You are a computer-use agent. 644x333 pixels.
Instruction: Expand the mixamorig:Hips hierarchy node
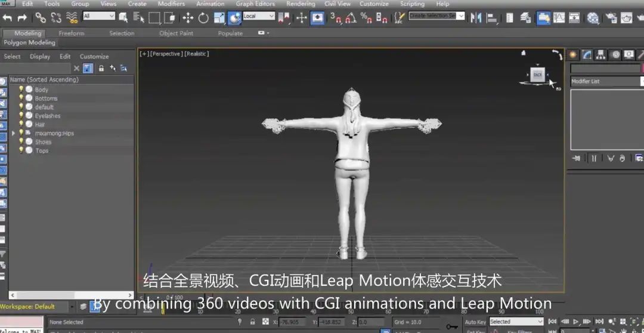pyautogui.click(x=14, y=133)
